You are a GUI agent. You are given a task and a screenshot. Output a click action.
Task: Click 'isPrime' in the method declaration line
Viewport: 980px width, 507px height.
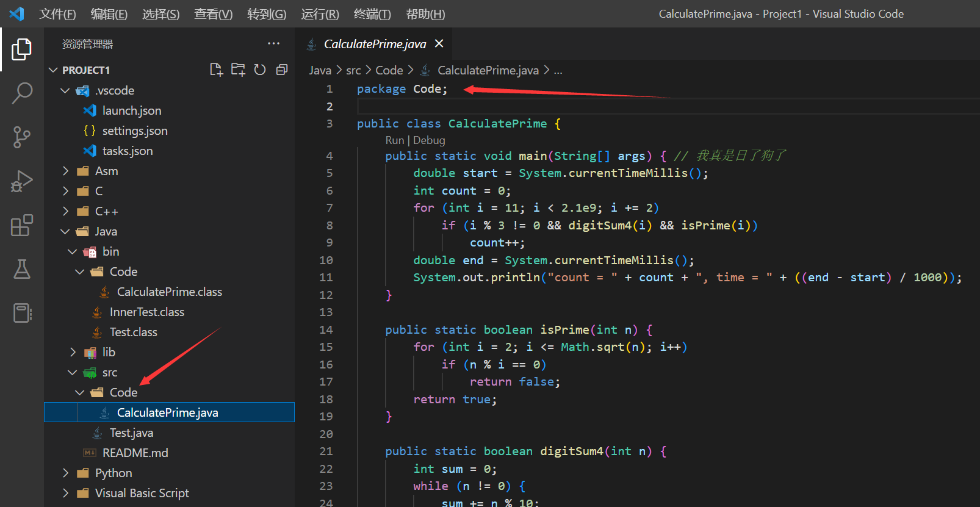[565, 329]
